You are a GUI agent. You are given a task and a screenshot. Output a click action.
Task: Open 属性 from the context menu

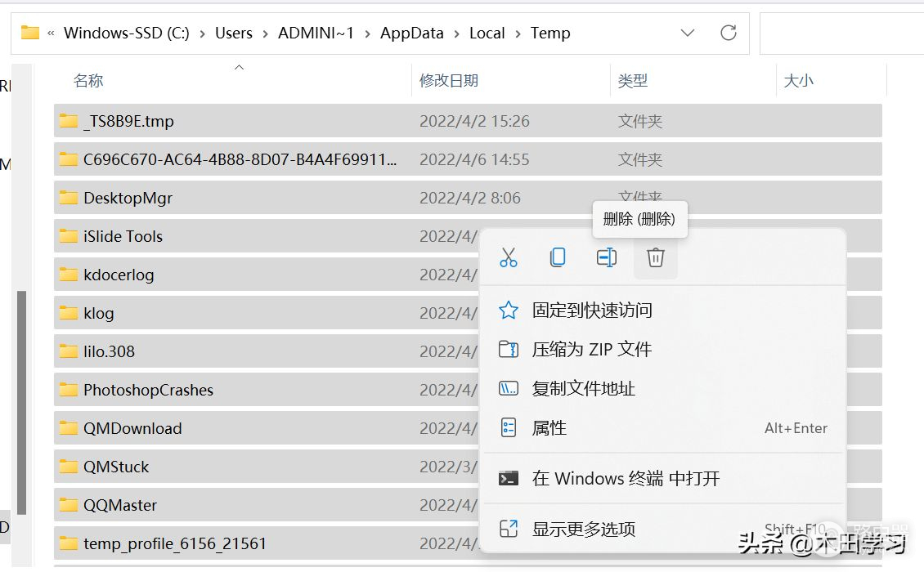(549, 428)
